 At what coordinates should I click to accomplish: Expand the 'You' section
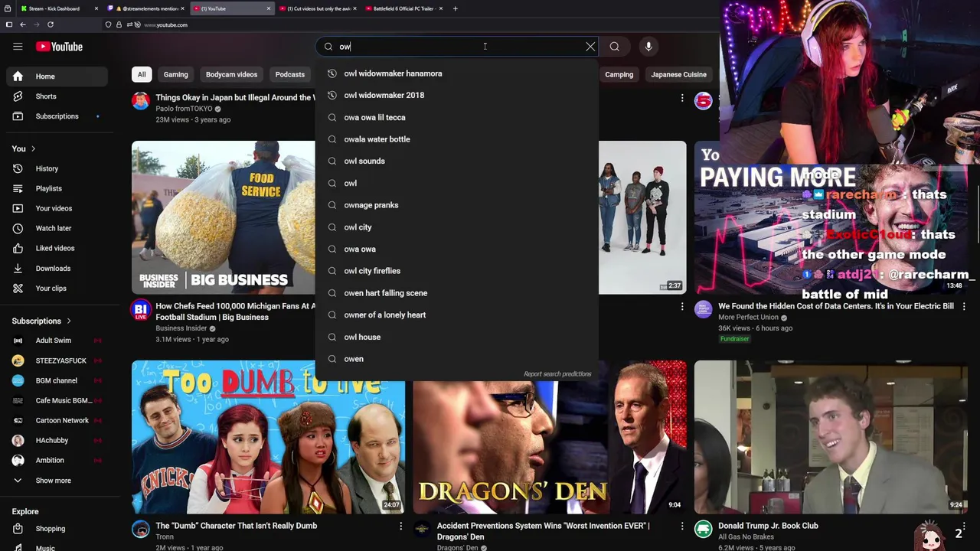[24, 148]
